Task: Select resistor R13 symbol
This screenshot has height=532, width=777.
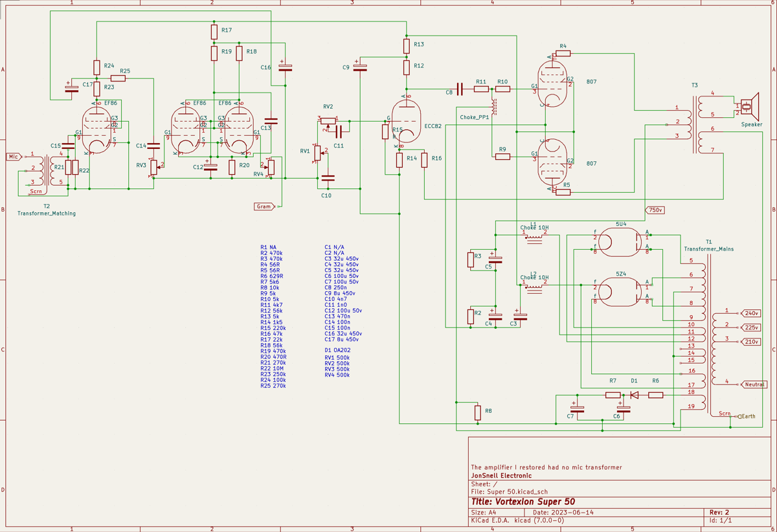Action: [x=407, y=46]
